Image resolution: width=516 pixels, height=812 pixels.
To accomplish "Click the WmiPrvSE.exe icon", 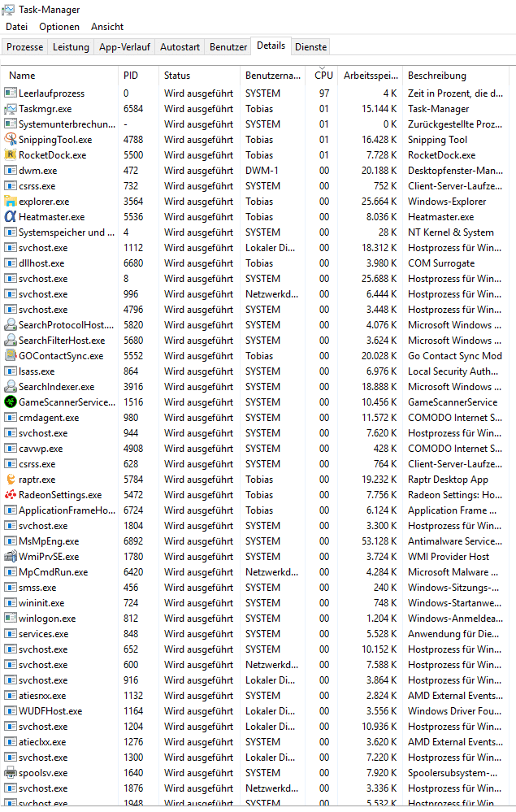I will coord(11,557).
